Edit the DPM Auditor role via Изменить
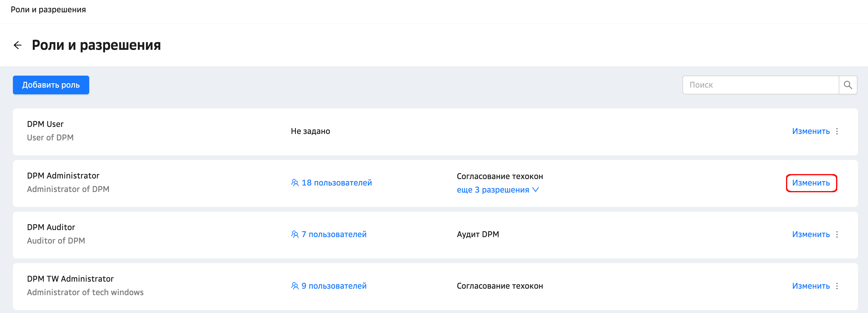This screenshot has width=868, height=313. pyautogui.click(x=810, y=234)
